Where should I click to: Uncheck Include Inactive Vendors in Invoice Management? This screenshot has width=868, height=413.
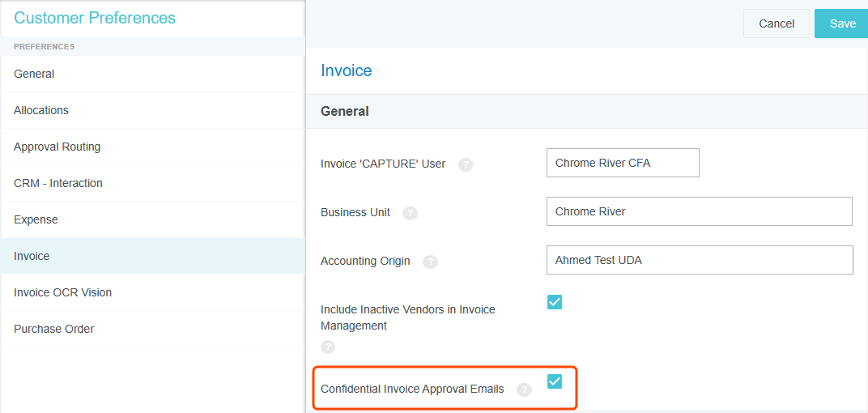pos(555,302)
